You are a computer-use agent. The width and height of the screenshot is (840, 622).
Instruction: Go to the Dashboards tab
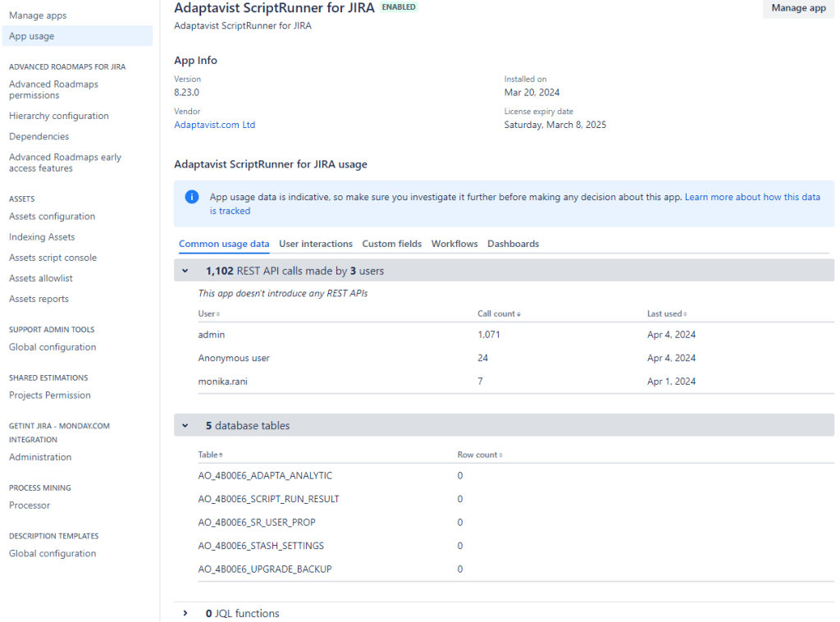pyautogui.click(x=513, y=244)
